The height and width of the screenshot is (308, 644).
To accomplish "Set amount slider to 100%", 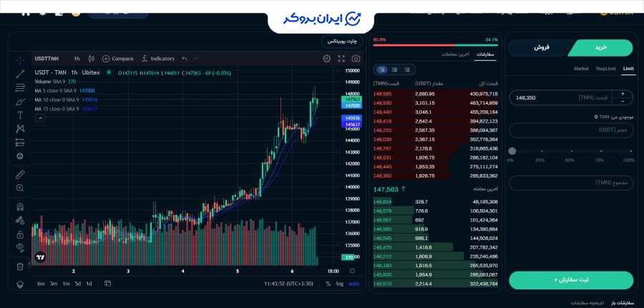I will (630, 151).
